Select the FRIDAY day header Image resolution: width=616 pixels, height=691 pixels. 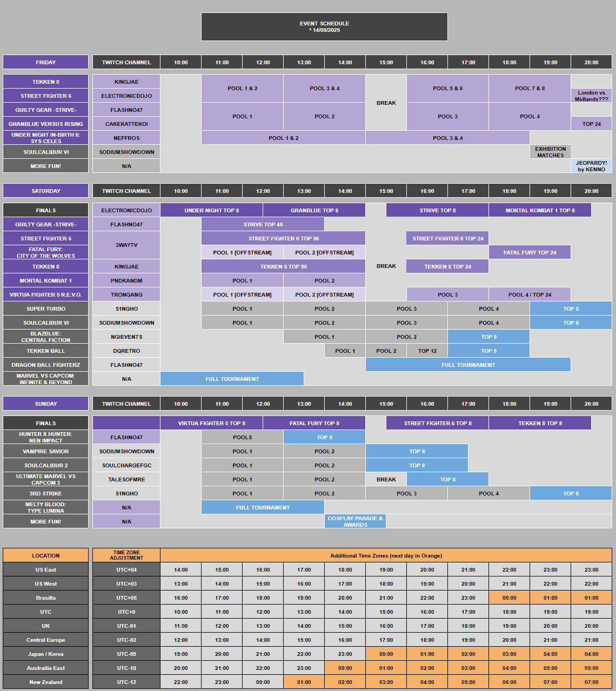(x=46, y=62)
